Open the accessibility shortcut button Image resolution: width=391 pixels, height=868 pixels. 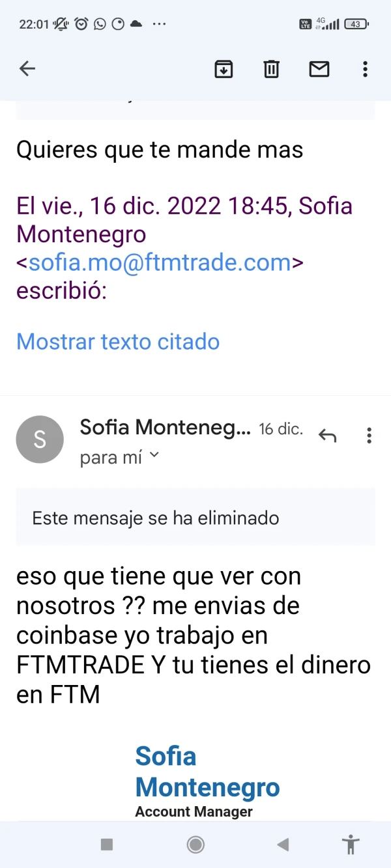pos(351,845)
